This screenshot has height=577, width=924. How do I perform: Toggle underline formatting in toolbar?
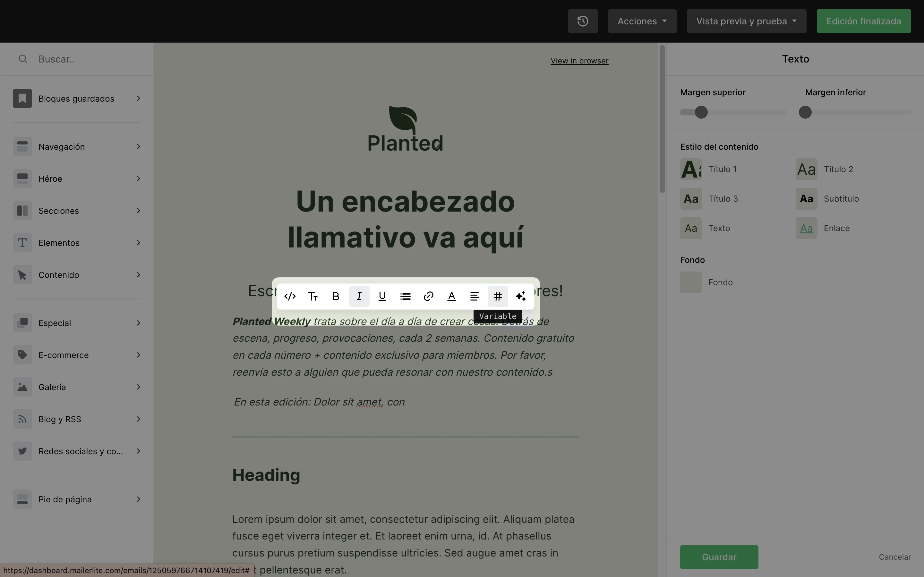(382, 296)
